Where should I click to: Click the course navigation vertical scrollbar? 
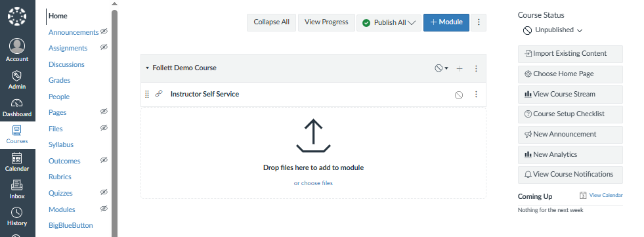115,123
